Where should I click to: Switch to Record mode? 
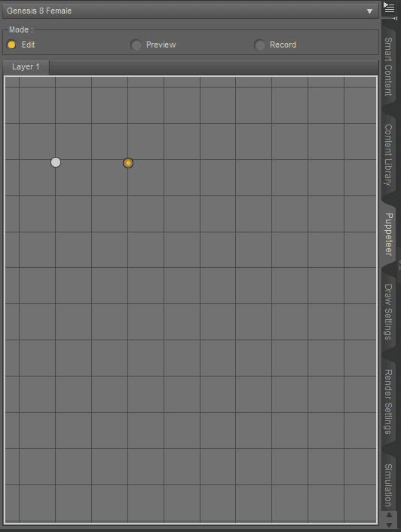(x=259, y=45)
